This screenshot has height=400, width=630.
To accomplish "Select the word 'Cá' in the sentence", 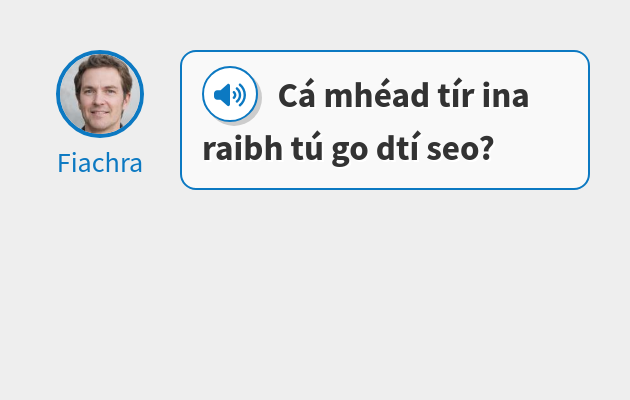I will [x=297, y=95].
